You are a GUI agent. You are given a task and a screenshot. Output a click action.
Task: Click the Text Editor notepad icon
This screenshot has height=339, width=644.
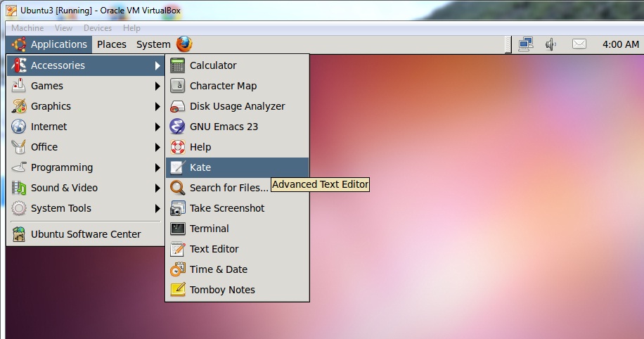point(177,248)
